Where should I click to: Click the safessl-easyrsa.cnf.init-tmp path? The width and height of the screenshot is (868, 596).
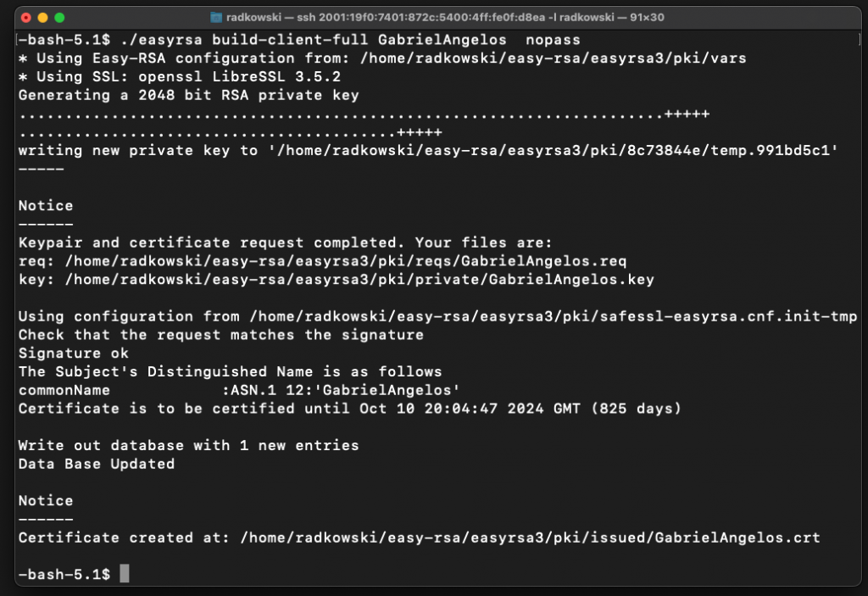pyautogui.click(x=553, y=316)
